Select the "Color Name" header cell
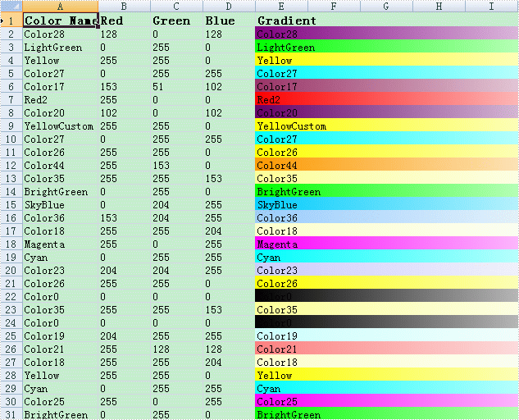Screen dimensions: 519x420 60,21
